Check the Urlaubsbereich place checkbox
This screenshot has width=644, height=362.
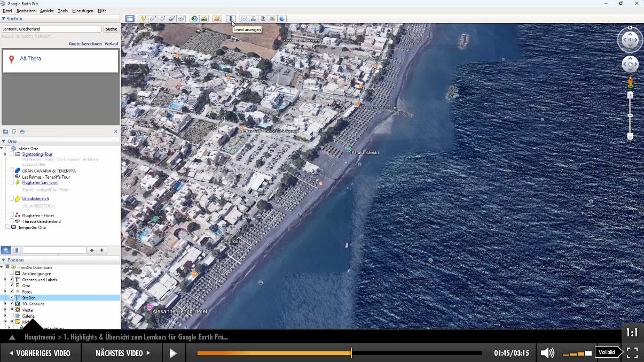(12, 199)
